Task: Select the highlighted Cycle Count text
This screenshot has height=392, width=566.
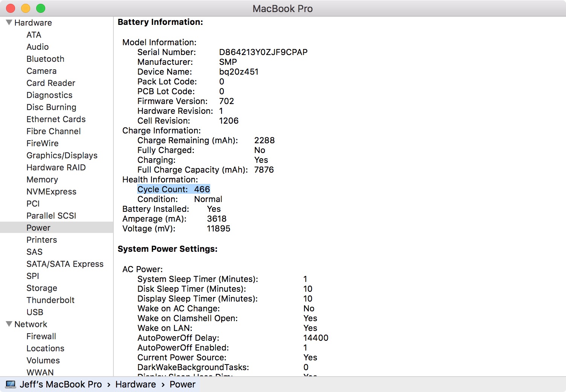Action: point(174,189)
